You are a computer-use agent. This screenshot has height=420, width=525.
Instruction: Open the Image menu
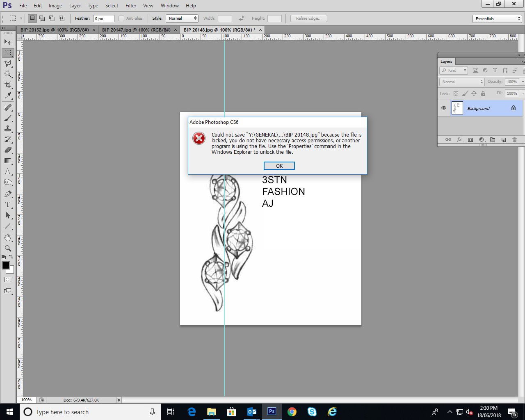tap(55, 6)
